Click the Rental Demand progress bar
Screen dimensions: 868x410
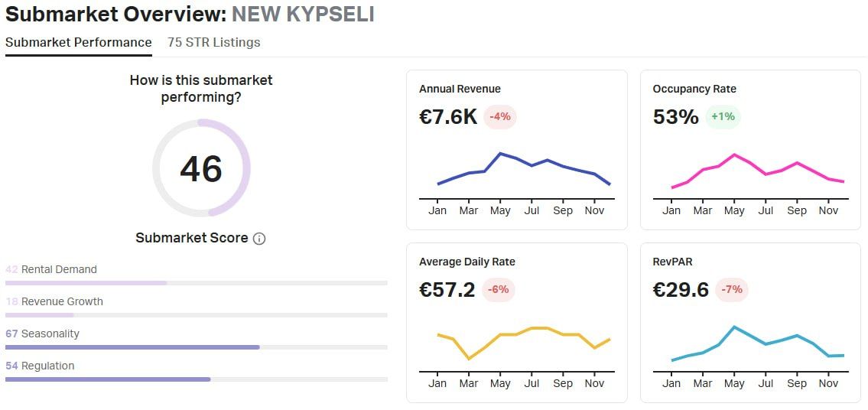(x=196, y=283)
